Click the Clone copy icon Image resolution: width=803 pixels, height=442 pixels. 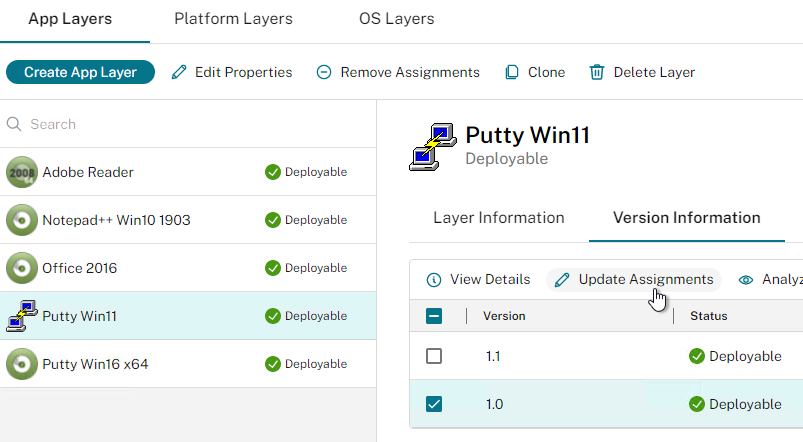[512, 72]
